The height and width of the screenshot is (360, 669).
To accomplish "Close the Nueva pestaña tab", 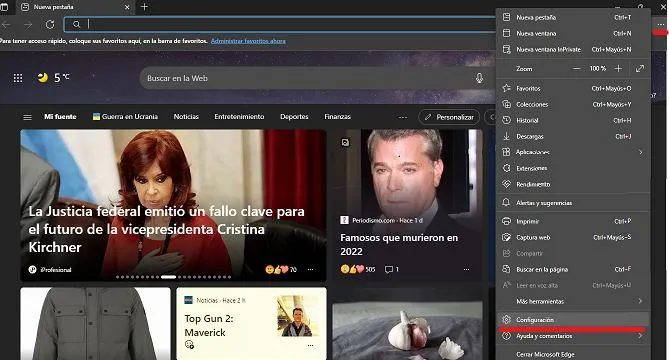I will 127,7.
